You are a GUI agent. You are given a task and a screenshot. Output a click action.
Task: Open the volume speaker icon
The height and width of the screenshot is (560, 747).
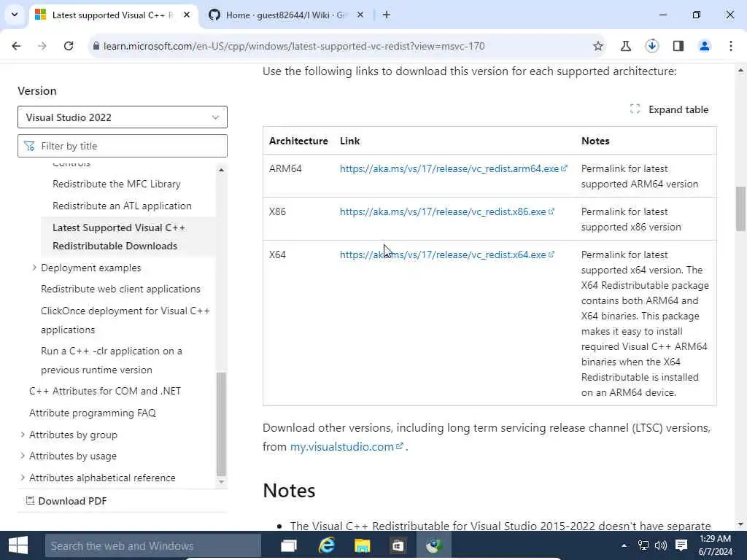pyautogui.click(x=661, y=545)
